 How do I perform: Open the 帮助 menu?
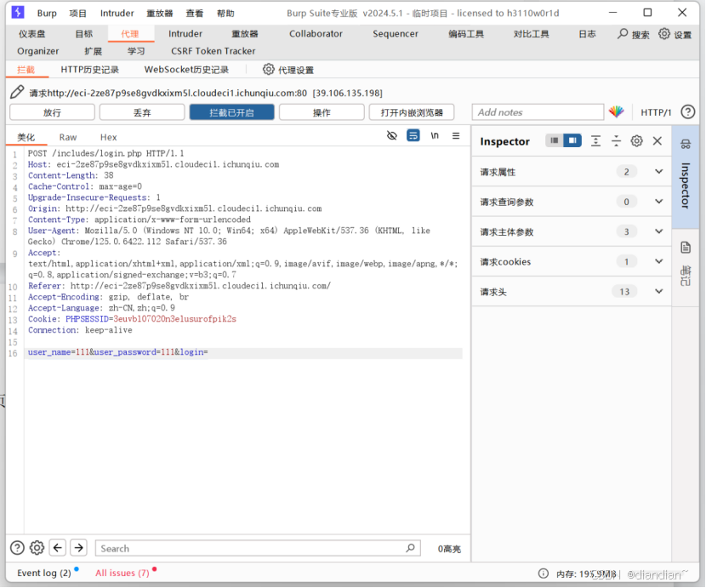(x=225, y=13)
